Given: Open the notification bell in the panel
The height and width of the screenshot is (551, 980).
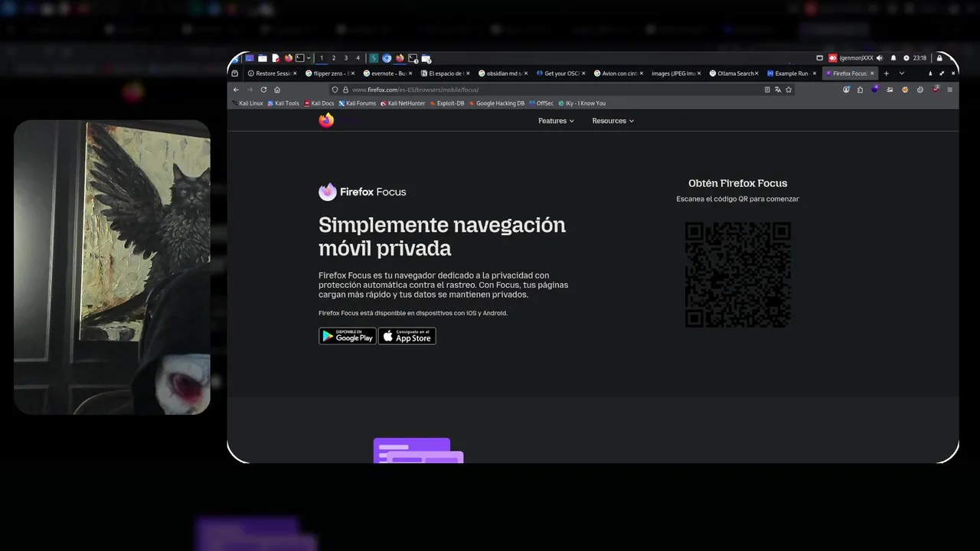Looking at the screenshot, I should tap(893, 58).
